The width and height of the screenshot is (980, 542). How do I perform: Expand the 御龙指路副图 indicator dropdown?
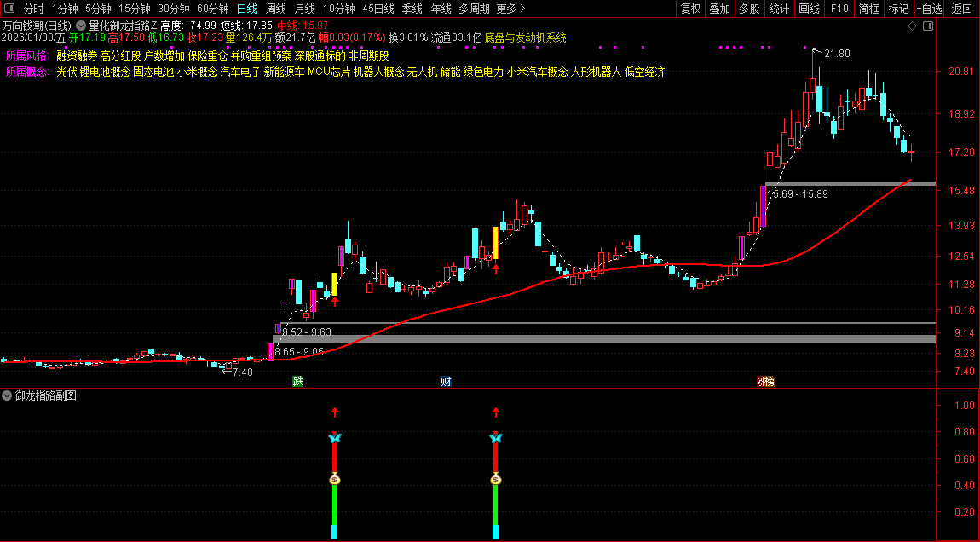[x=6, y=395]
